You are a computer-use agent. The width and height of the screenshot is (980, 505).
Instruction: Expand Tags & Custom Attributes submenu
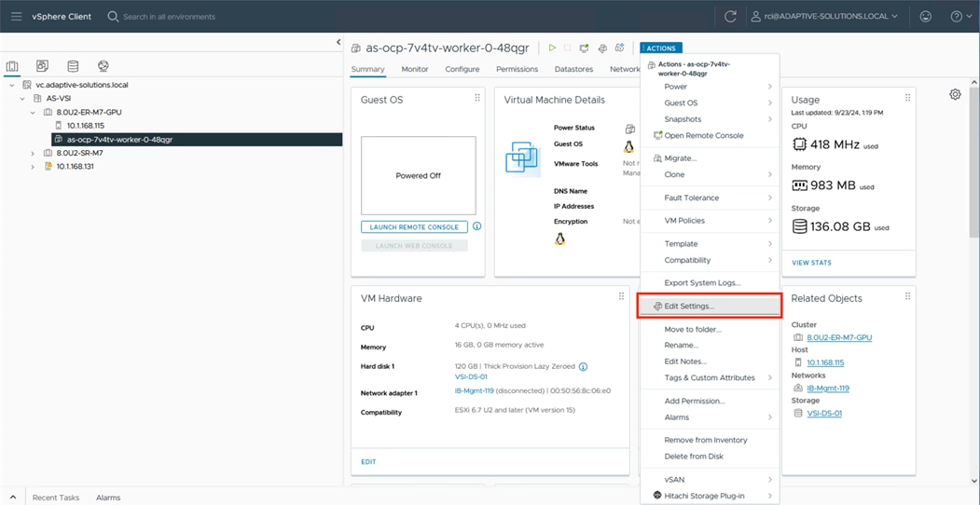pos(710,377)
